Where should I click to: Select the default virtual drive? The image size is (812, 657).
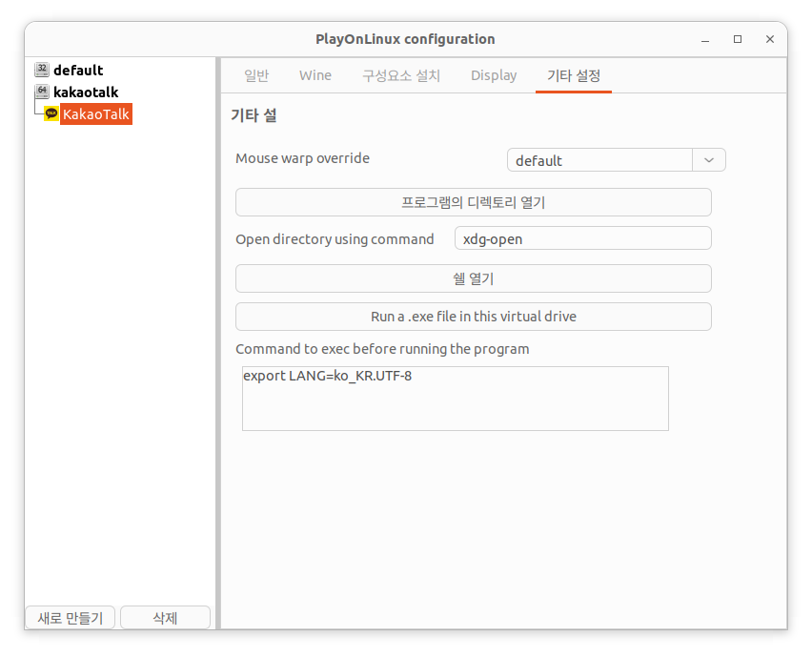point(78,70)
